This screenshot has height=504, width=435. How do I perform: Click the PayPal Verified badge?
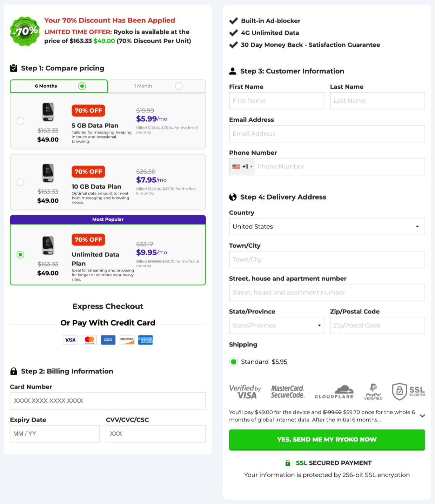373,391
